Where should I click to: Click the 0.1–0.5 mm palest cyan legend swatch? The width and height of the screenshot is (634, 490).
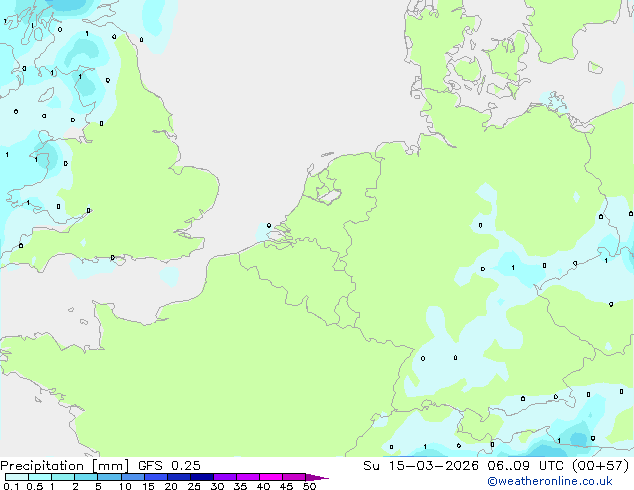pos(17,477)
